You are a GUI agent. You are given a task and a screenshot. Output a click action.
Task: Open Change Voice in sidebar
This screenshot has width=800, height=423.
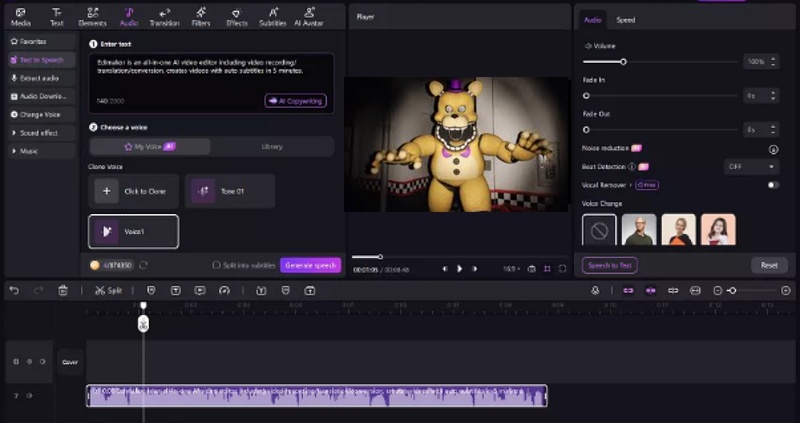pos(41,114)
